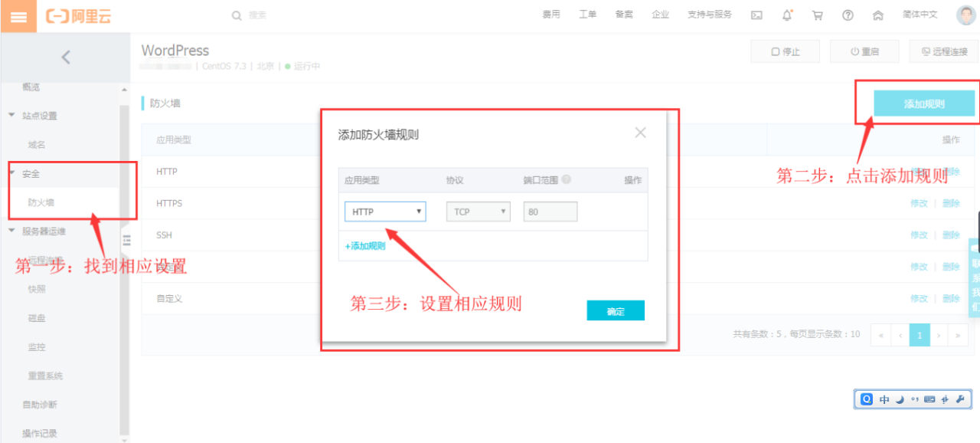
Task: Go to the last page arrow
Action: [957, 335]
